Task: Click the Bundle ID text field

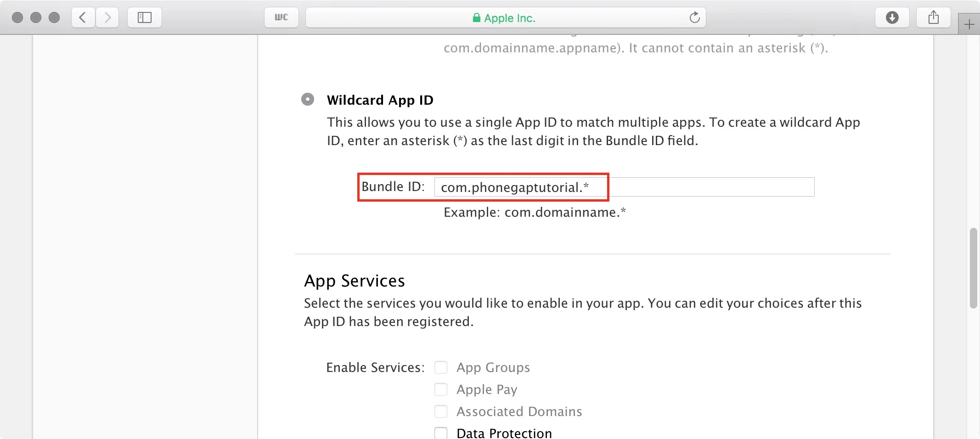Action: click(624, 187)
